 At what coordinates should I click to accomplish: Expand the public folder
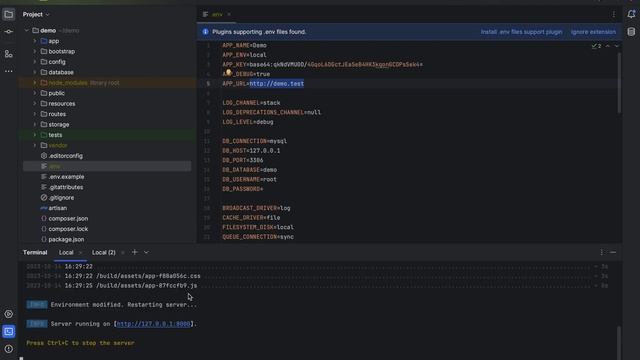click(35, 93)
